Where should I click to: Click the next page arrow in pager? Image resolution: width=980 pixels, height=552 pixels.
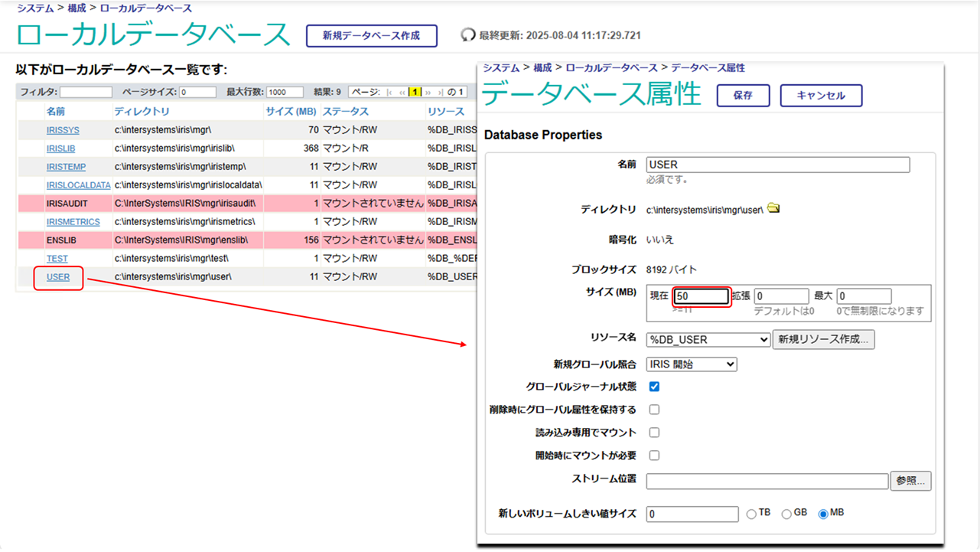point(428,92)
